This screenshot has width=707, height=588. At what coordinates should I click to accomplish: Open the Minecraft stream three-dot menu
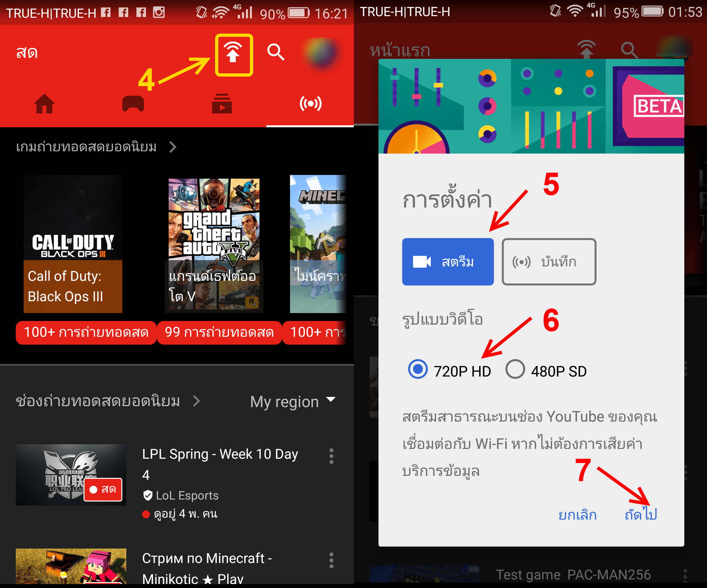pos(331,560)
